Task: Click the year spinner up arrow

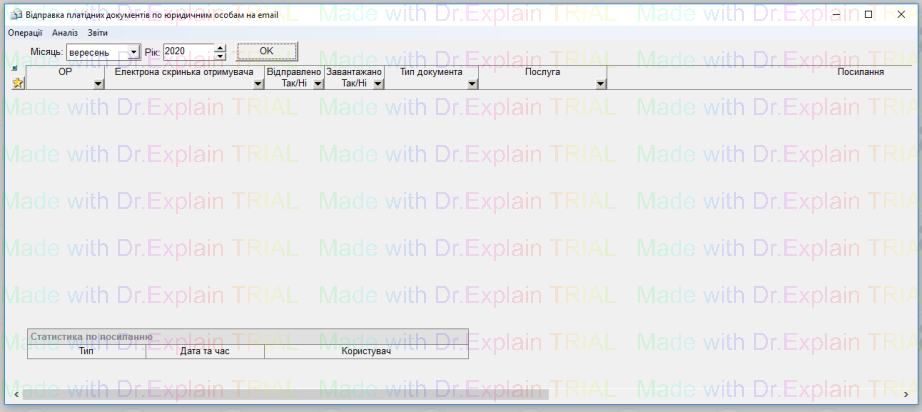Action: tap(220, 47)
